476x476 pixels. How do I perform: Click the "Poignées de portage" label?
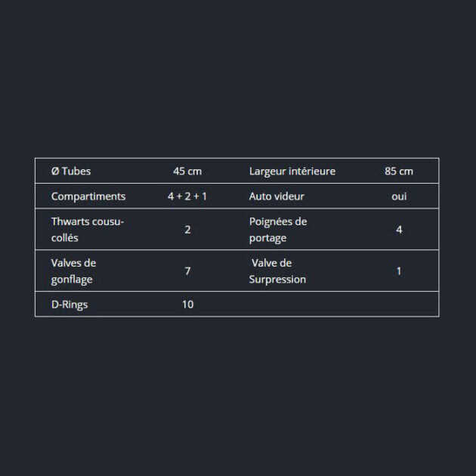[x=278, y=230]
